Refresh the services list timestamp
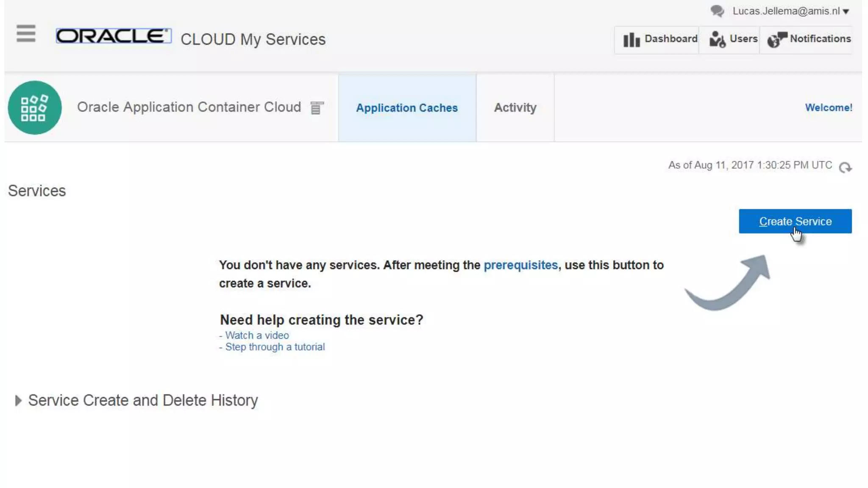 [845, 167]
